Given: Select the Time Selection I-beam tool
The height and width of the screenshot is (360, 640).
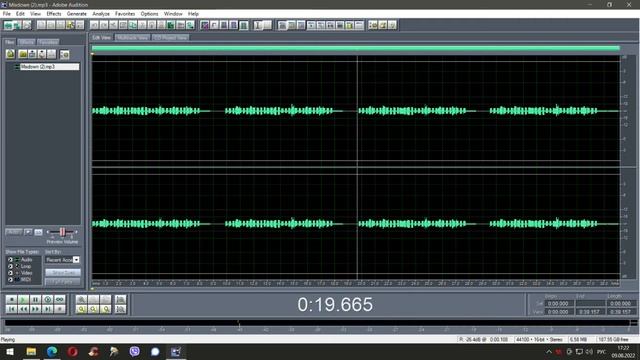Looking at the screenshot, I should click(258, 25).
